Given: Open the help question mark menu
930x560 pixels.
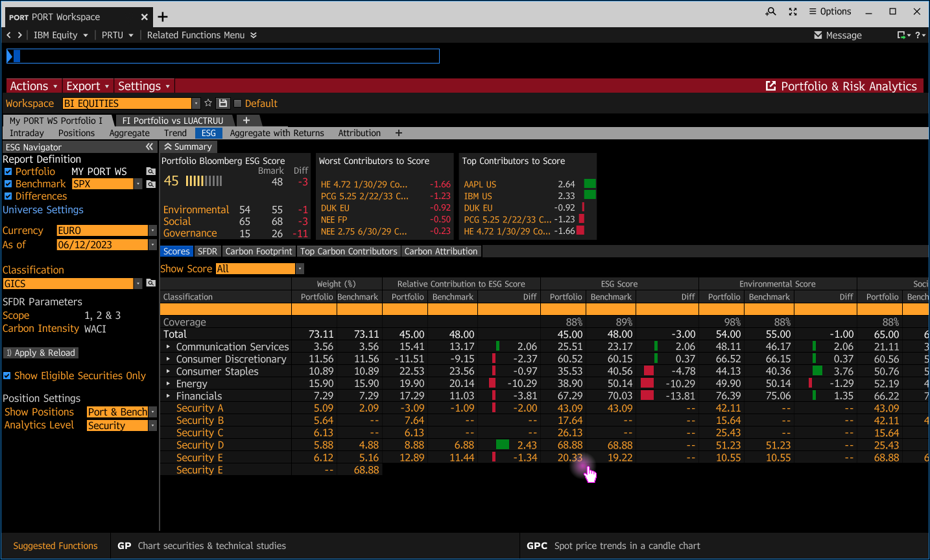Looking at the screenshot, I should [x=920, y=35].
